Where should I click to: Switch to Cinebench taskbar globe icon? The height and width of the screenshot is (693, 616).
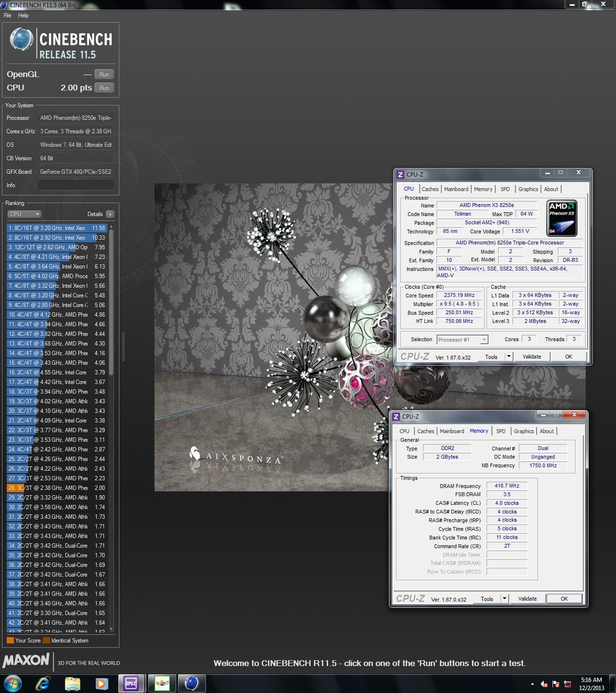click(x=192, y=683)
